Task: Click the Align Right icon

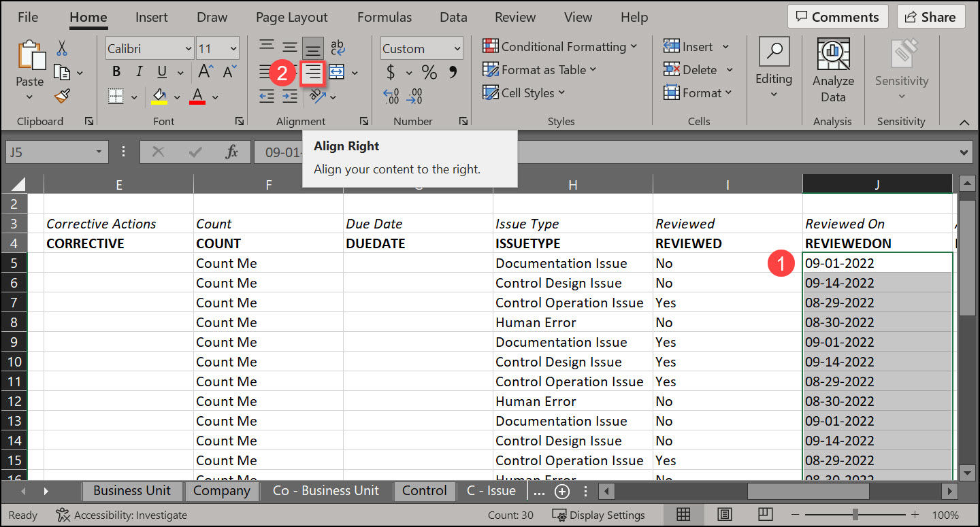Action: pos(312,73)
